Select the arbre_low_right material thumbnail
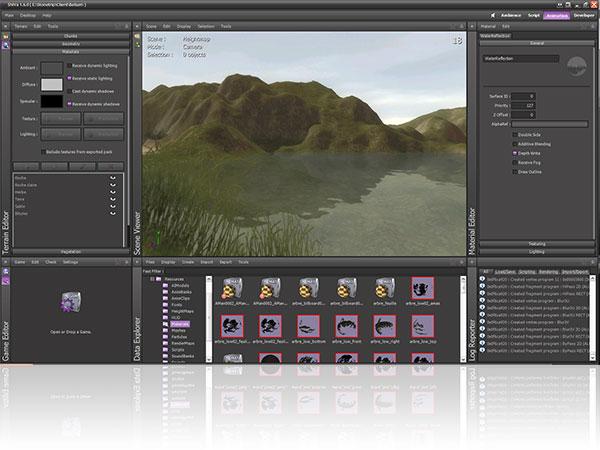This screenshot has height=450, width=600. tap(385, 326)
